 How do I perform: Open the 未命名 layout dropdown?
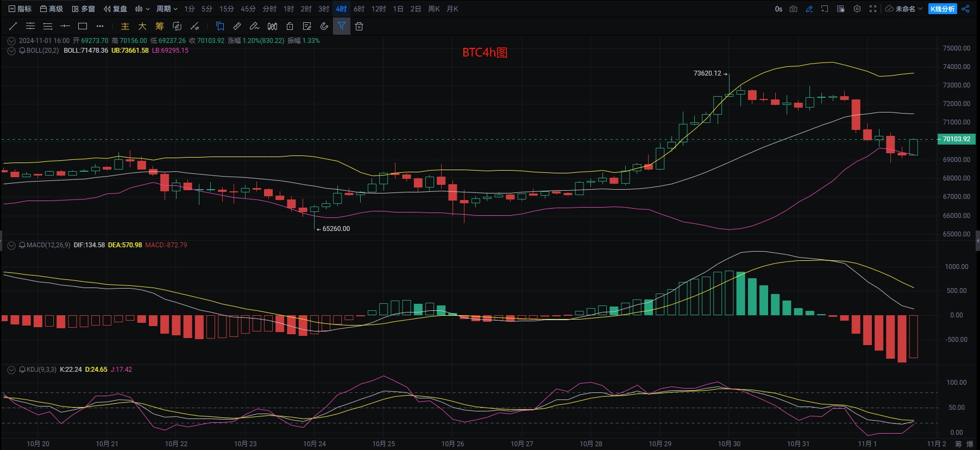[904, 9]
